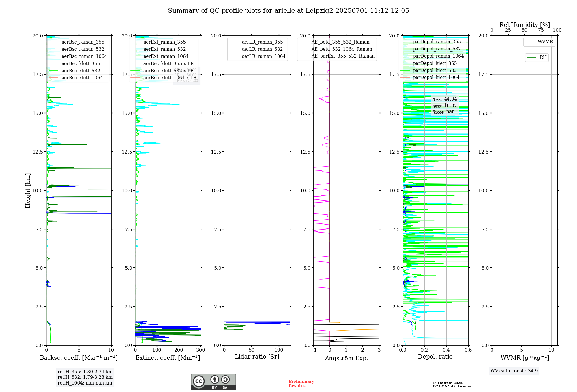
Task: Click the ref.H_1064: nan-nan km text
Action: (x=85, y=383)
